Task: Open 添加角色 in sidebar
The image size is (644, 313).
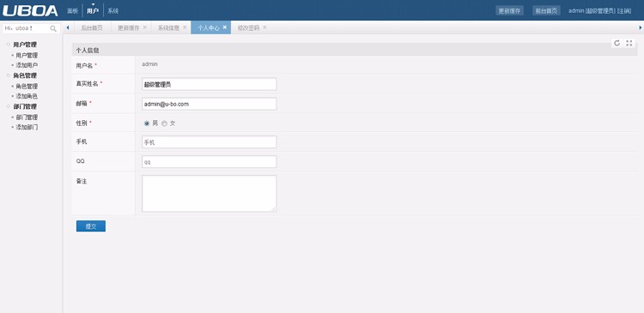Action: [x=27, y=96]
